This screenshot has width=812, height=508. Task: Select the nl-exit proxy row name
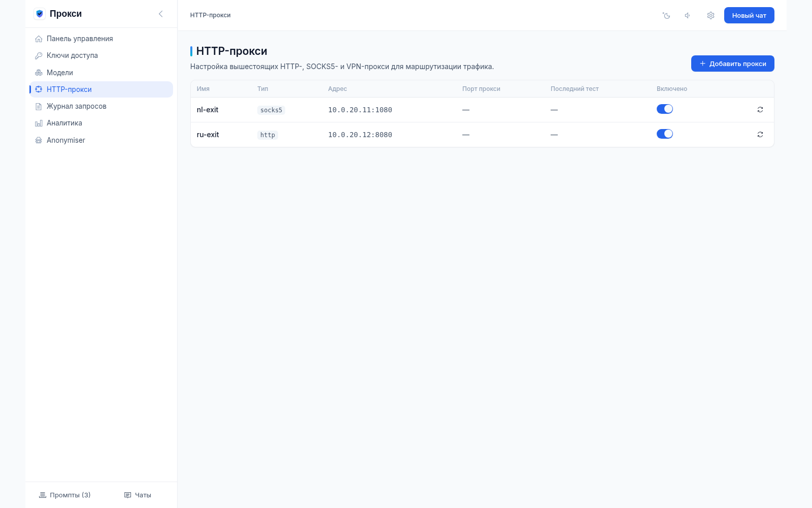click(x=208, y=110)
